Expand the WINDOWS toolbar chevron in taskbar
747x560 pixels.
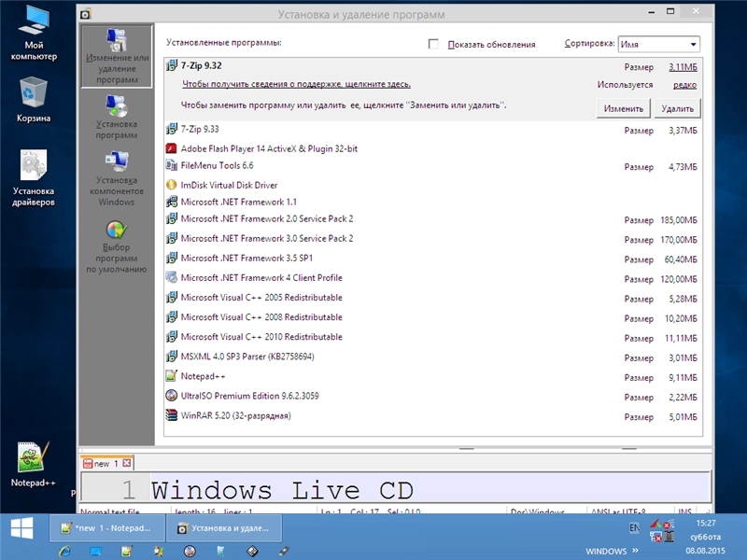pyautogui.click(x=635, y=551)
